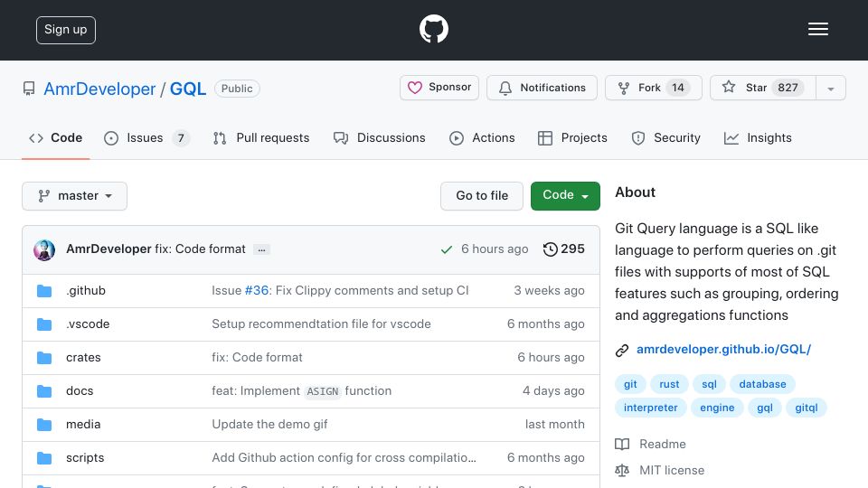Click the '3 weeks ago' timestamp of .github

tap(549, 290)
